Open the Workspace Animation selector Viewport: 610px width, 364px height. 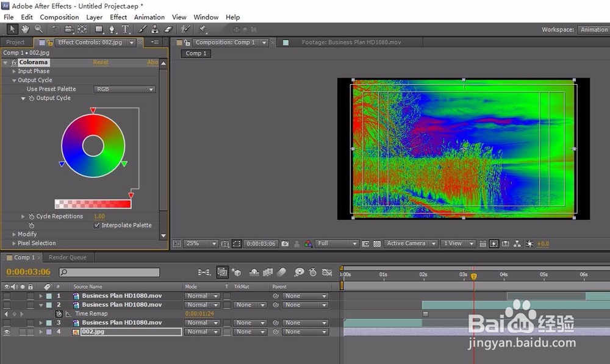[x=593, y=29]
